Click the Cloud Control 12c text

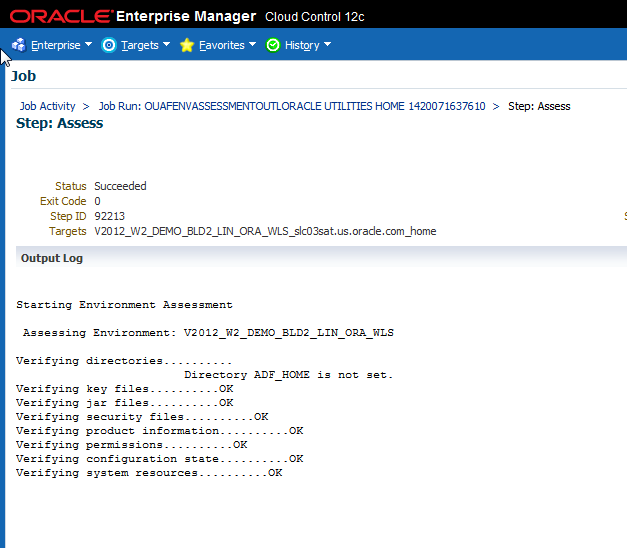pos(315,17)
